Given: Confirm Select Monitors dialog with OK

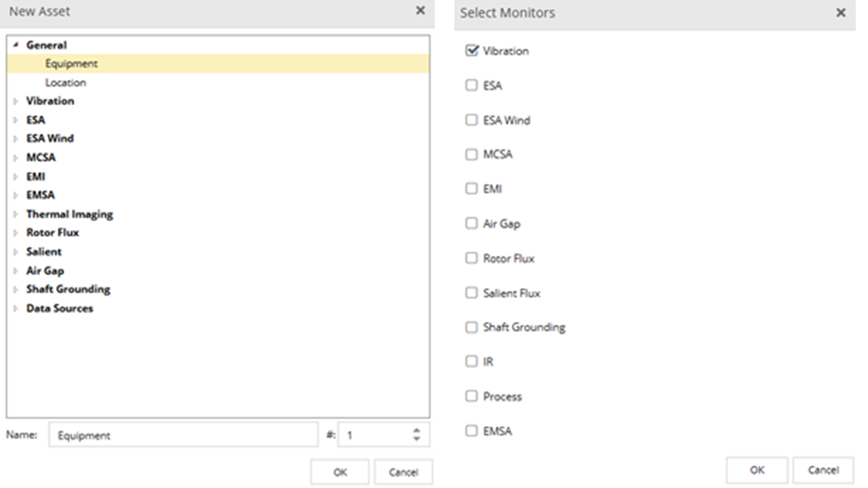Looking at the screenshot, I should point(757,470).
